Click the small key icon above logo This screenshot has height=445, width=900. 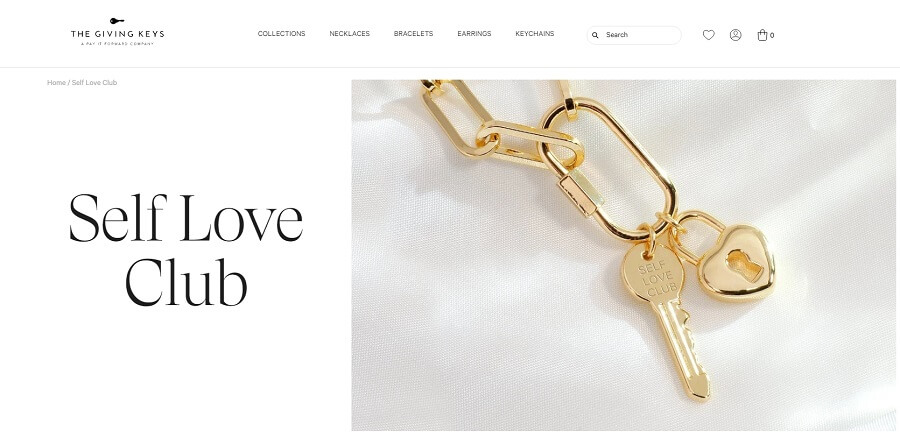click(117, 21)
